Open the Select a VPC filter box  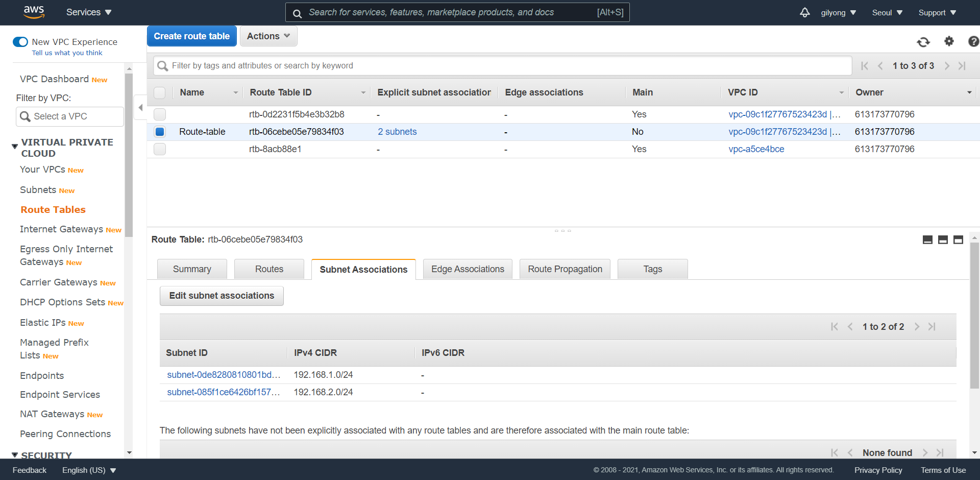tap(70, 116)
